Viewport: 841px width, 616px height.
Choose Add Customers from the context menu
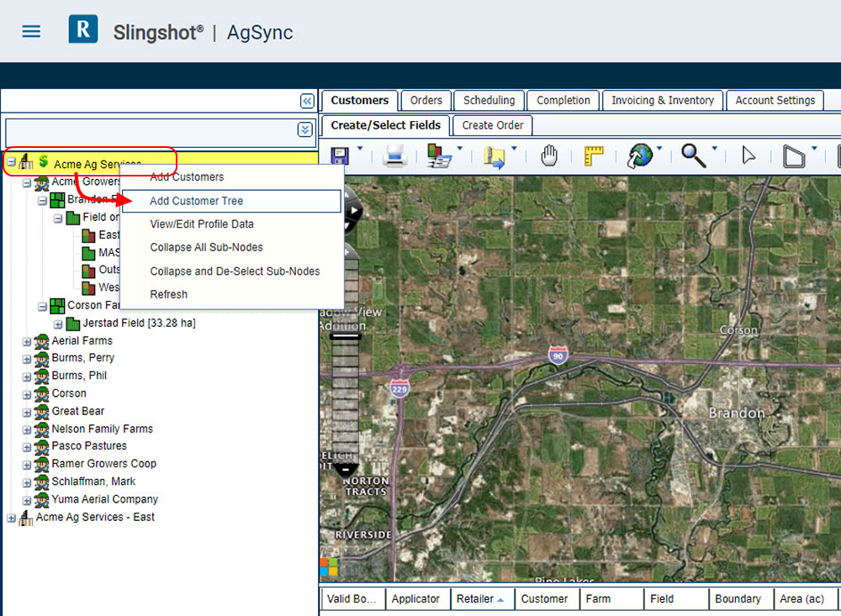232,177
